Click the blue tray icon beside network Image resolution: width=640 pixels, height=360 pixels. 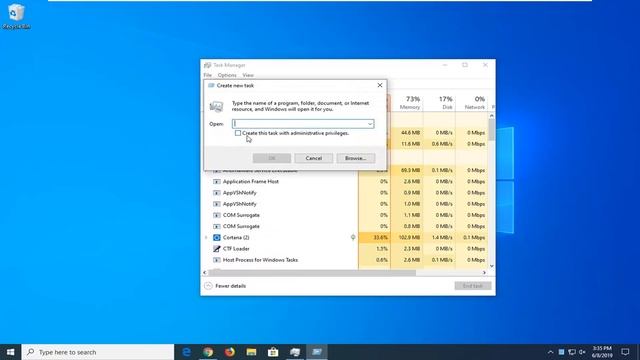[561, 352]
